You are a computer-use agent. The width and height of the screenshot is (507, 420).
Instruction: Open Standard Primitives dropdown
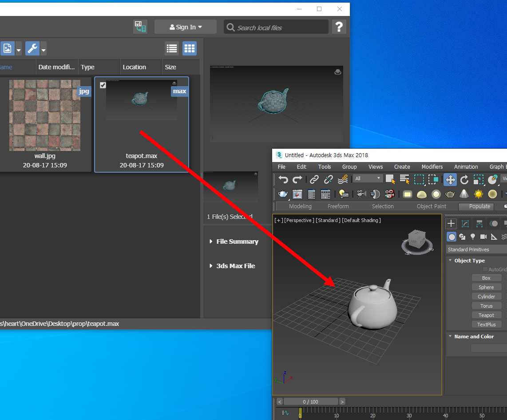477,249
